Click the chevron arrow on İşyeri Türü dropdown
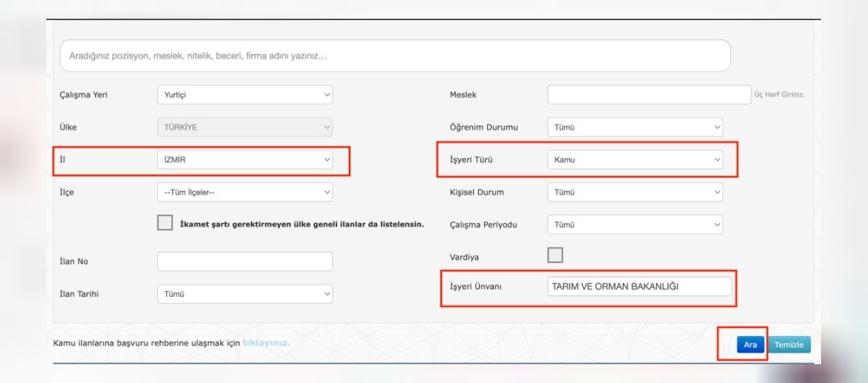 717,160
